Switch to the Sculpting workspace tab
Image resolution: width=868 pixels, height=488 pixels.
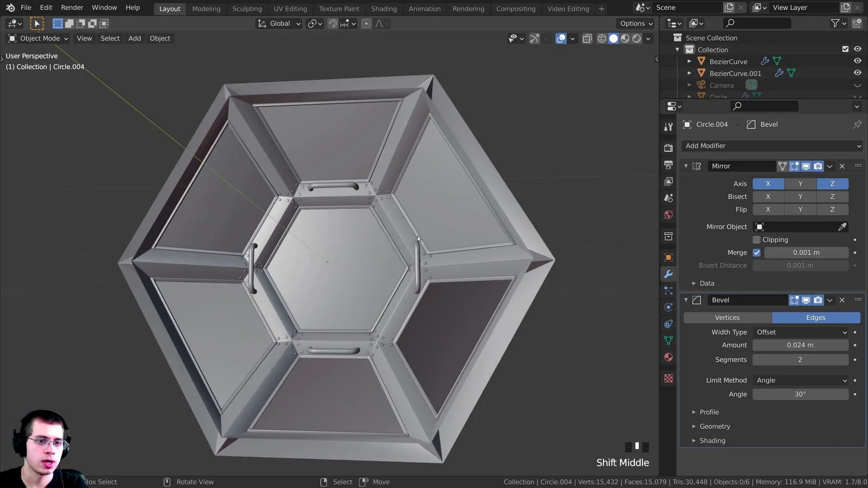click(x=247, y=9)
